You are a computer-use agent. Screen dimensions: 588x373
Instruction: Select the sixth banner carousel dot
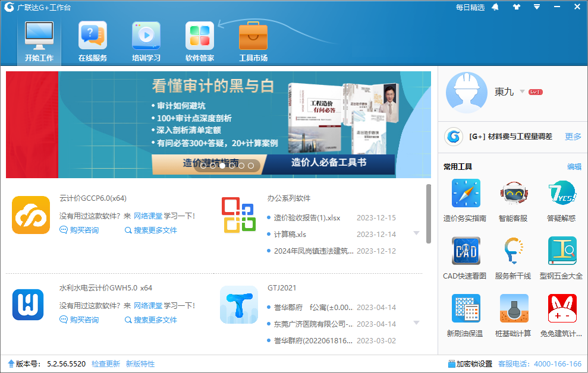click(251, 166)
